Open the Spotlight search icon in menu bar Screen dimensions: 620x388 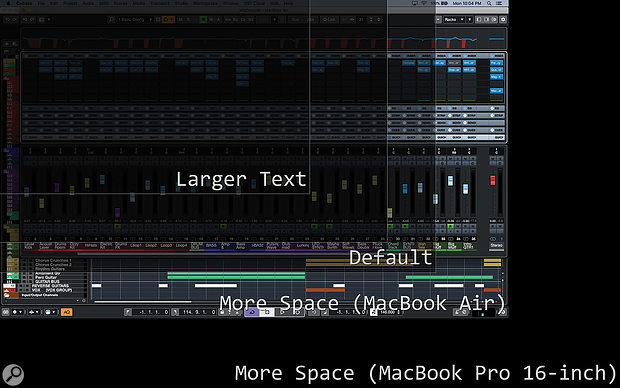point(489,3)
